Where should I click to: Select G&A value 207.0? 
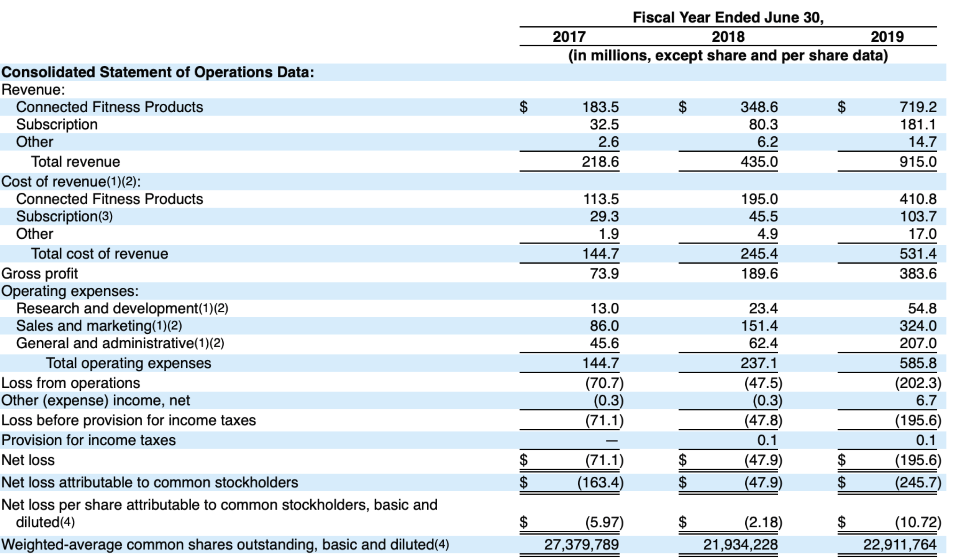tap(918, 344)
